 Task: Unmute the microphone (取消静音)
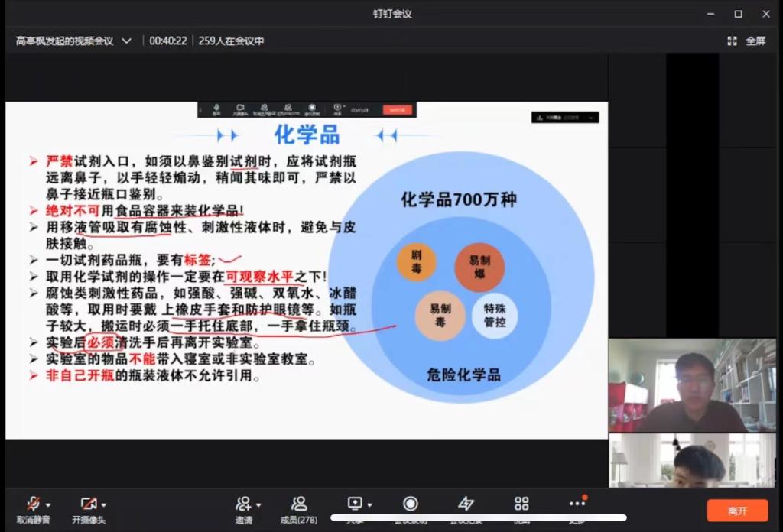[33, 504]
